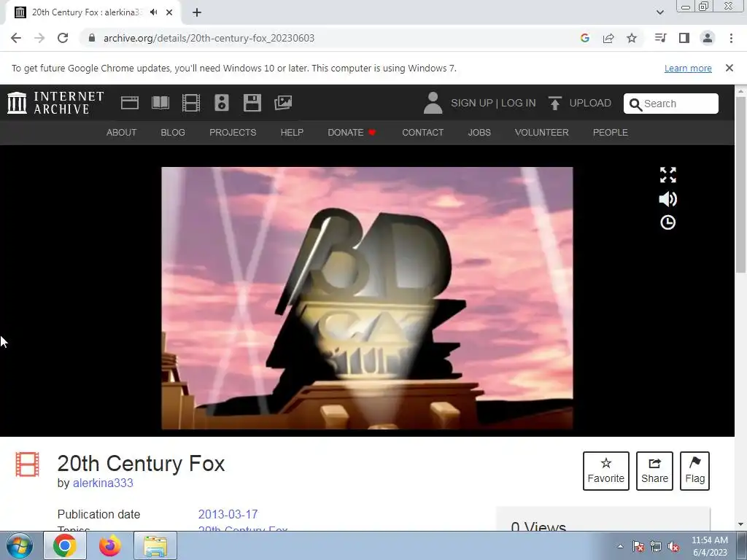Viewport: 747px width, 560px height.
Task: Click the muted volume tray icon
Action: point(673,546)
